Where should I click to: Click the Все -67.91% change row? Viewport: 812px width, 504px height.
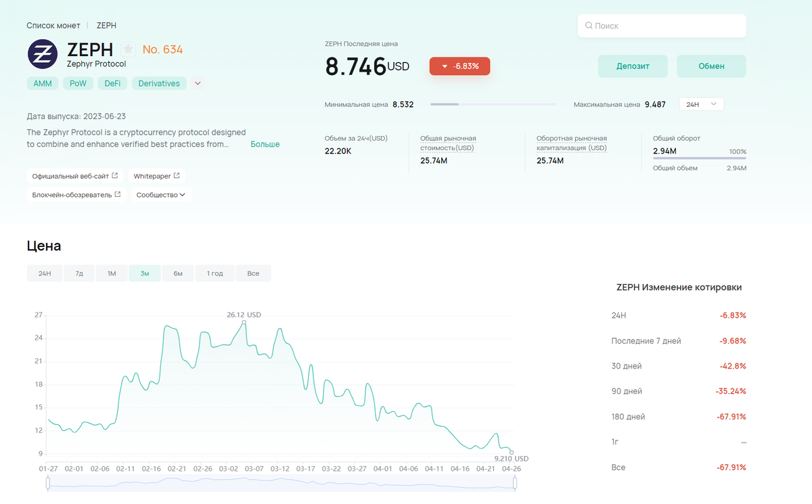[679, 467]
